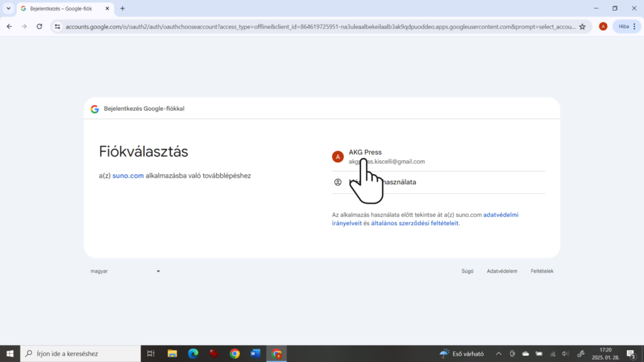Screen dimensions: 644x362
Task: Show hidden system tray icons
Action: point(499,353)
